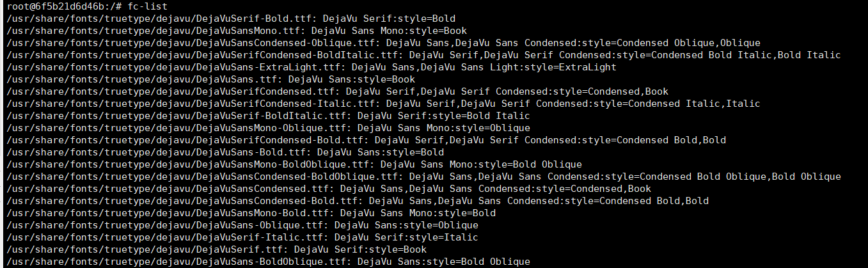Image resolution: width=868 pixels, height=268 pixels.
Task: Click the DejaVuSans-BoldOblique.ttf last line
Action: (x=268, y=262)
